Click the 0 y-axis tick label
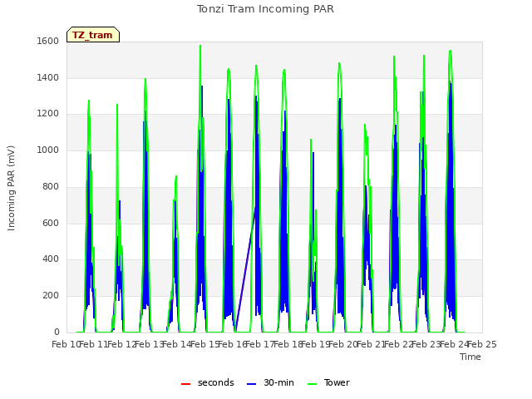This screenshot has height=399, width=532. point(57,332)
